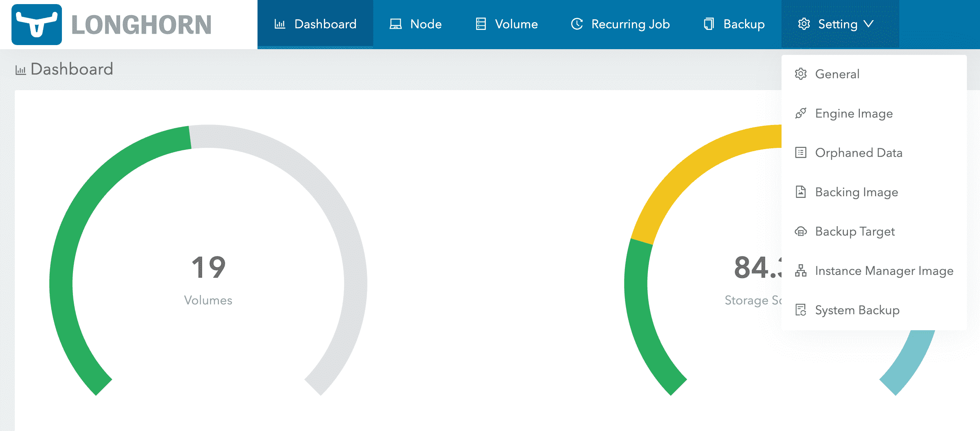Click the 19 volumes count
The image size is (980, 431).
click(x=208, y=268)
